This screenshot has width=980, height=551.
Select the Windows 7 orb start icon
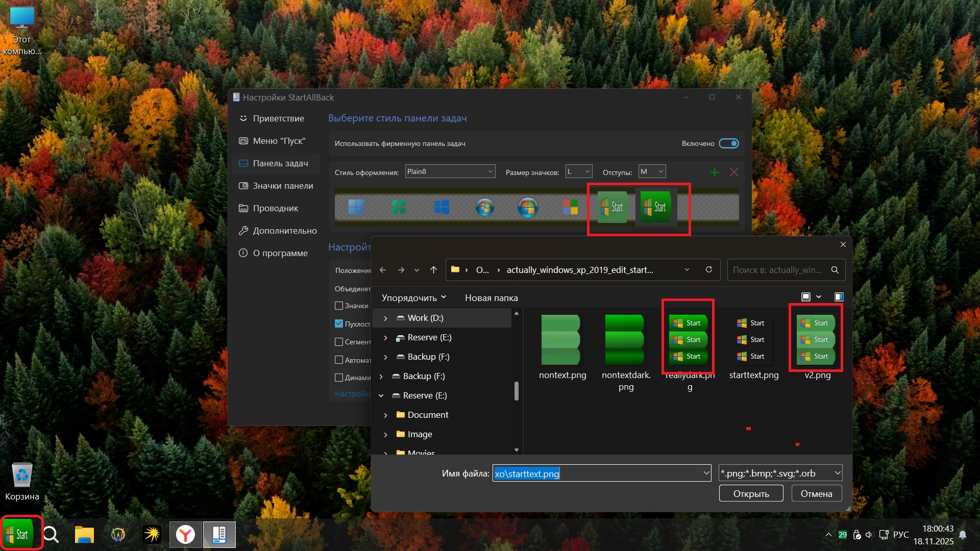[x=484, y=207]
